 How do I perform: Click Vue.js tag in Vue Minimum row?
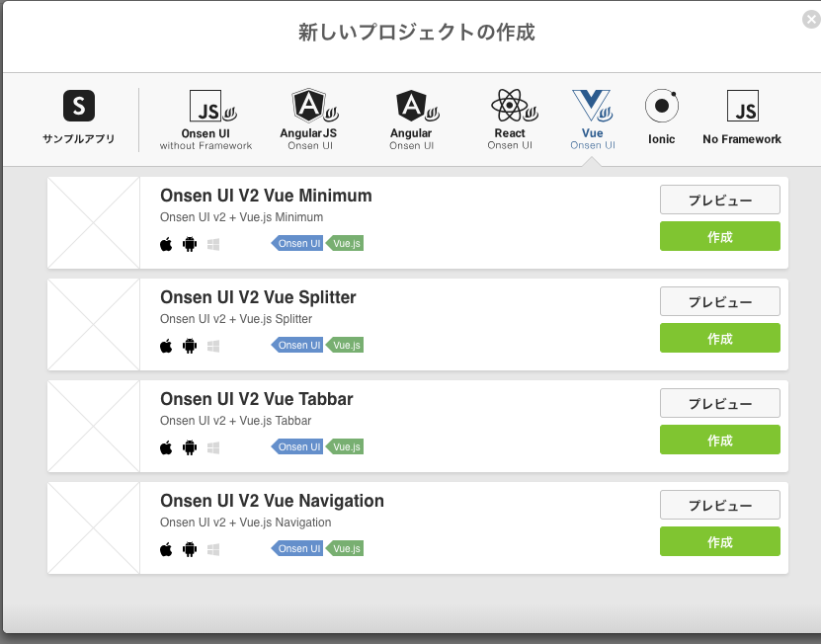(x=345, y=243)
